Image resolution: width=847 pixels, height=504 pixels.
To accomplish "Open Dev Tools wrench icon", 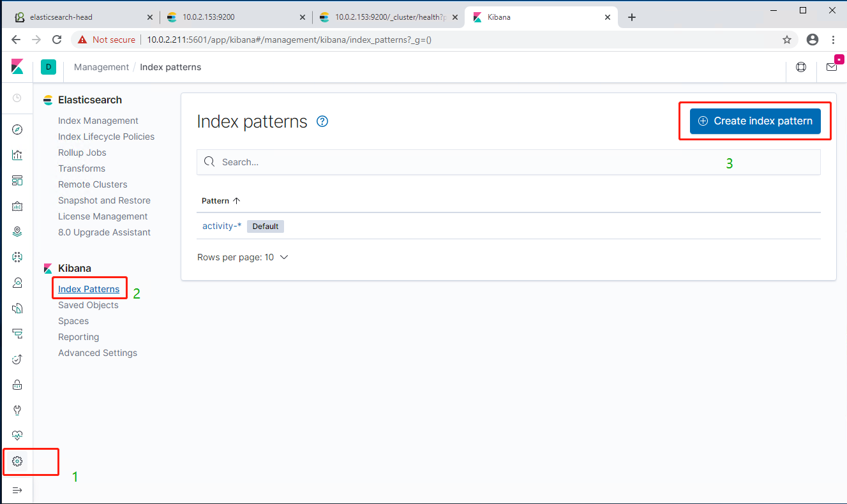I will click(17, 410).
